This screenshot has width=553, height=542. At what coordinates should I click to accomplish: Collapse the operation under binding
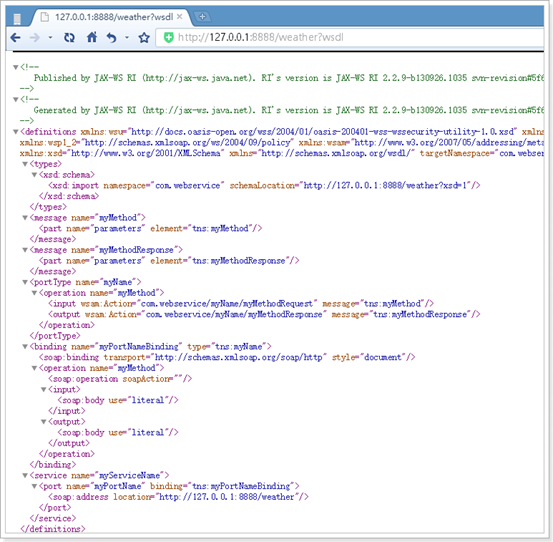[x=34, y=368]
